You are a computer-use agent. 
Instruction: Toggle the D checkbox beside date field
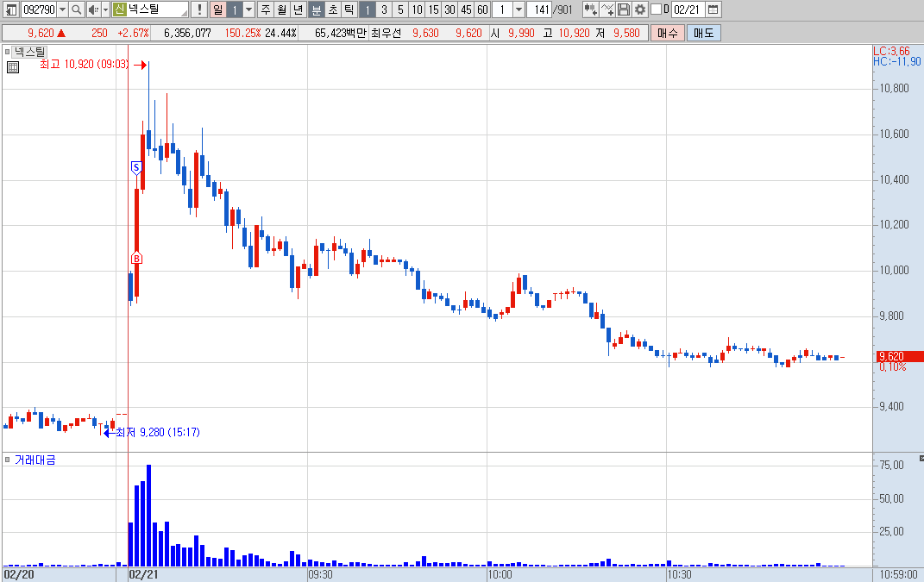(x=656, y=9)
